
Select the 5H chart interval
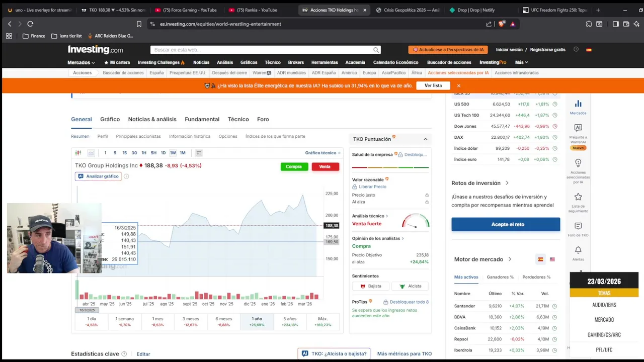pos(153,153)
